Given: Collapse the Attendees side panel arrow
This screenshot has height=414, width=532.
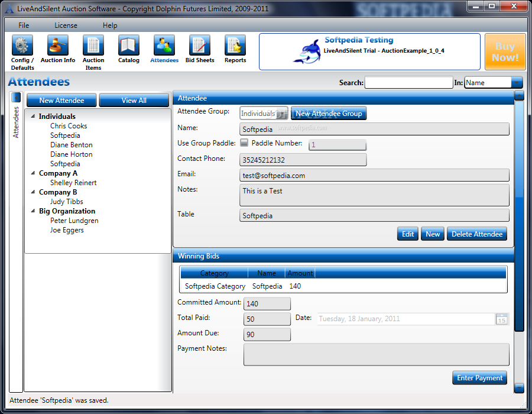Looking at the screenshot, I should (x=16, y=98).
